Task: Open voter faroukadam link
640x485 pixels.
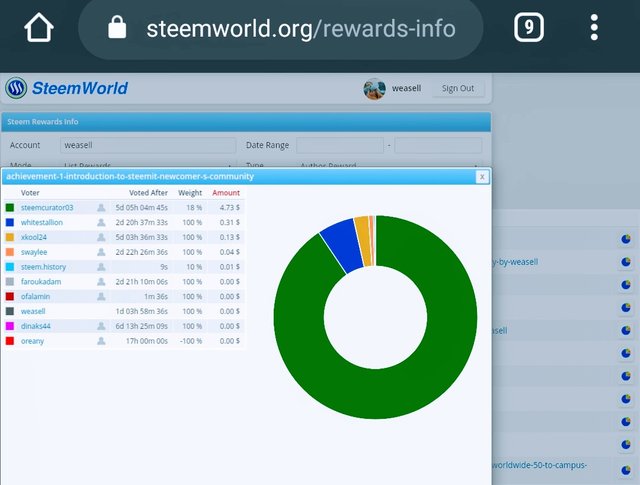Action: click(x=41, y=282)
